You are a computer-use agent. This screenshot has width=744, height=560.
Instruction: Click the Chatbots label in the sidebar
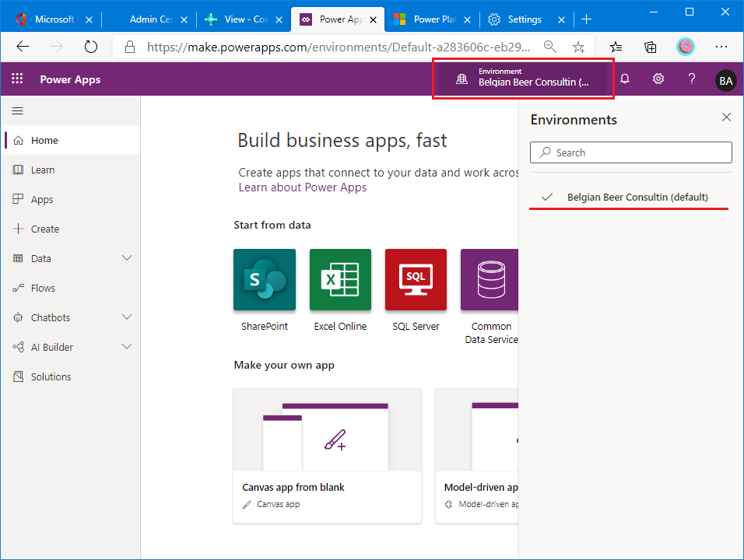(51, 317)
